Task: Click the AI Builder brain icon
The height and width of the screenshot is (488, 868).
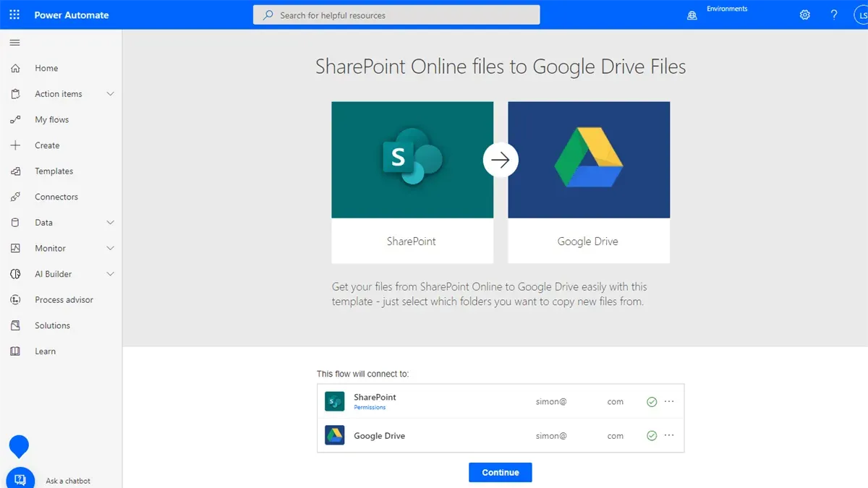Action: (16, 274)
